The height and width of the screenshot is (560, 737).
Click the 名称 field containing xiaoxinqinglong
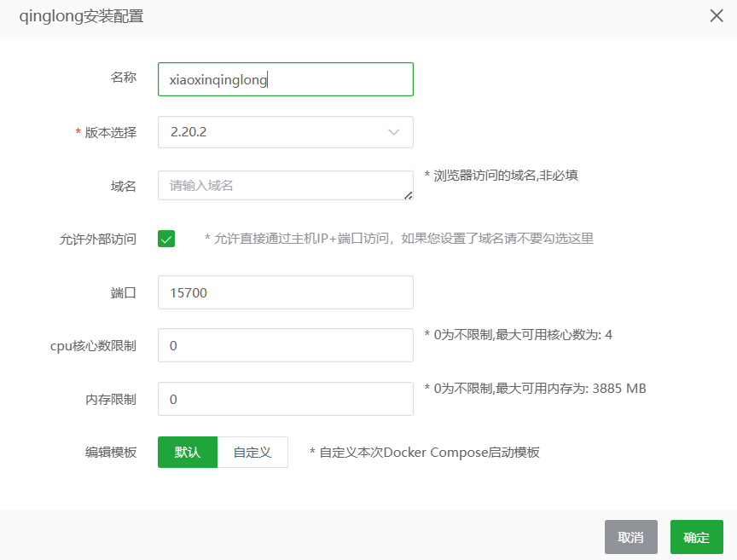285,79
